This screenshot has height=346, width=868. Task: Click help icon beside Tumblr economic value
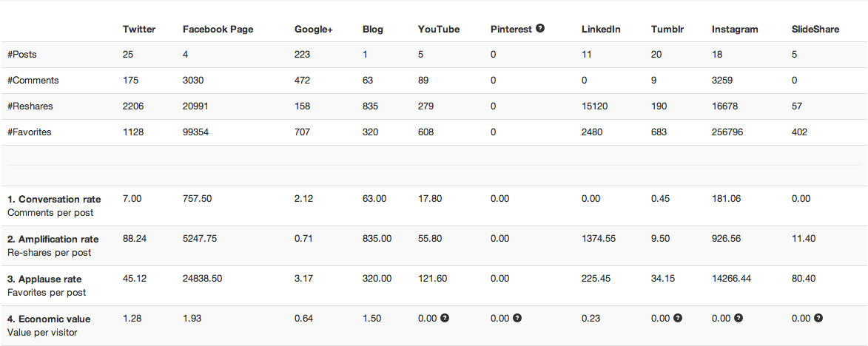(x=678, y=318)
